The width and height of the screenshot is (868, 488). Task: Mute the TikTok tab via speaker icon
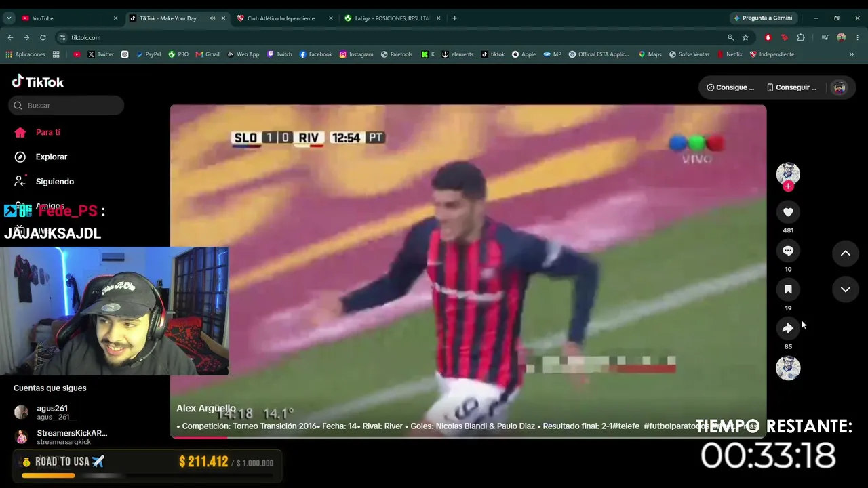(x=212, y=18)
